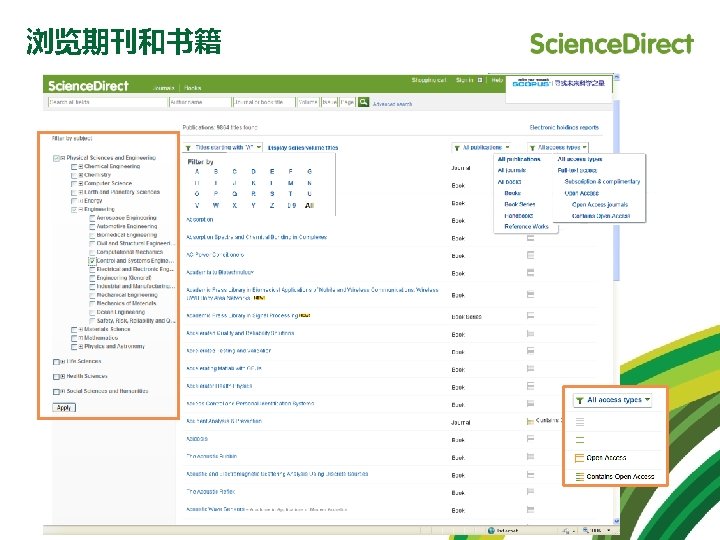Select All in the letter filter
Screen dimensions: 720x540
[x=309, y=205]
